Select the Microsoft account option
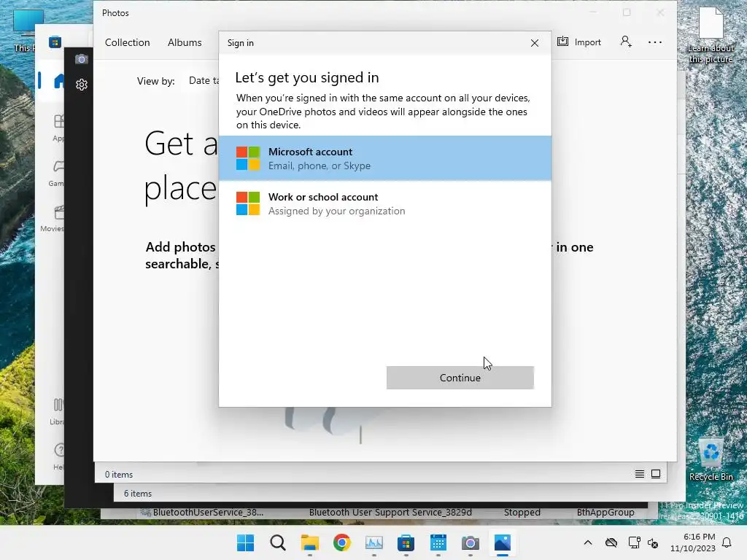Image resolution: width=747 pixels, height=560 pixels. (385, 158)
